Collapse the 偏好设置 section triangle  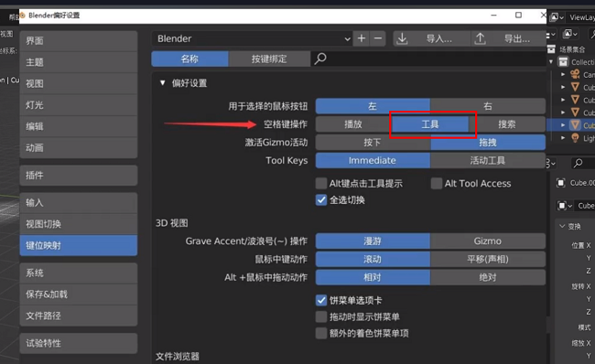pos(162,82)
